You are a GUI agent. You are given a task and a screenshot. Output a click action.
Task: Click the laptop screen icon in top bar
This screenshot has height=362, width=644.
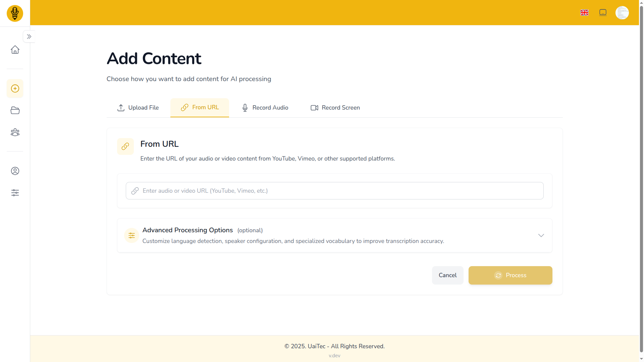603,12
